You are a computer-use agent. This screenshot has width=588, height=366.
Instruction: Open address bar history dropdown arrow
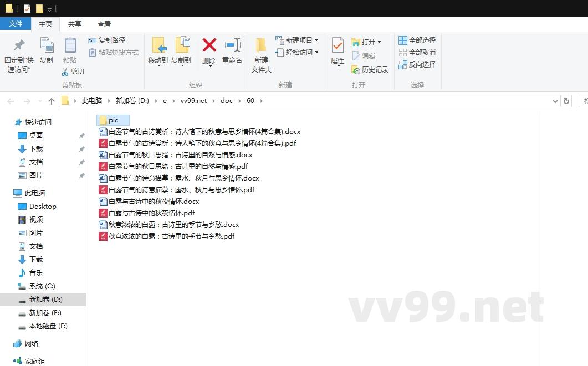(x=555, y=101)
